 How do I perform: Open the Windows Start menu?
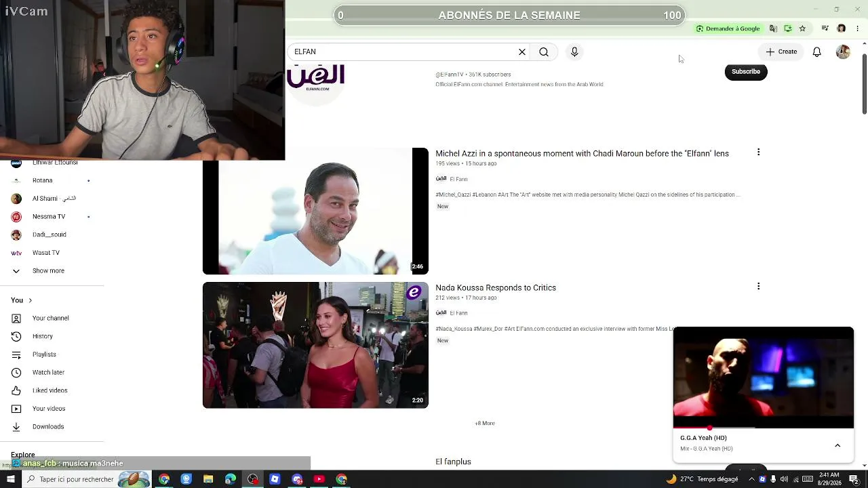pos(11,479)
